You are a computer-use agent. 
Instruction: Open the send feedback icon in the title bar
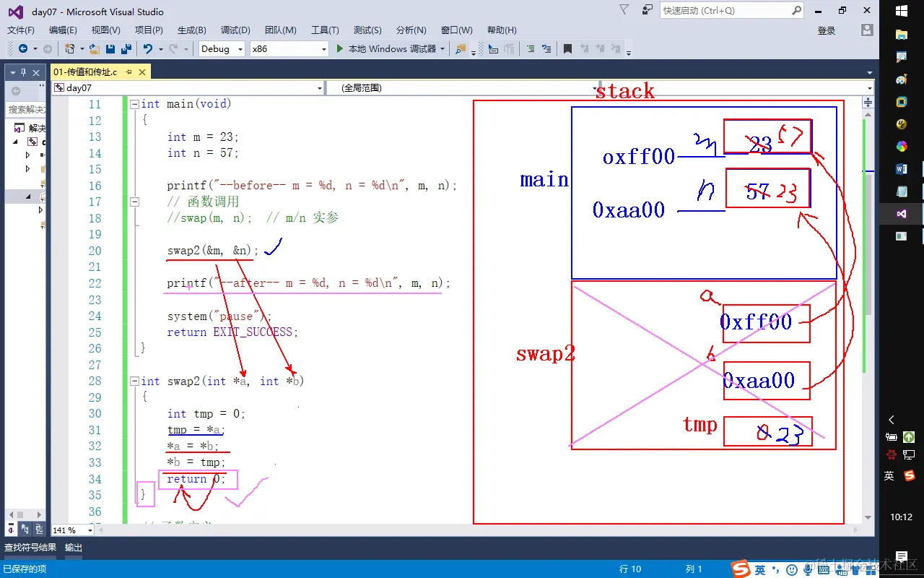648,10
